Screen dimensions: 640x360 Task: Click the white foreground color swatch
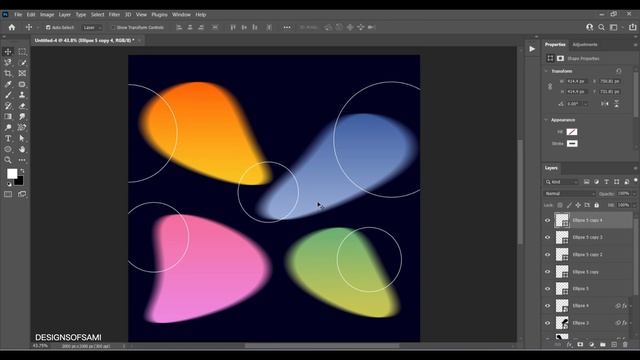[x=12, y=173]
